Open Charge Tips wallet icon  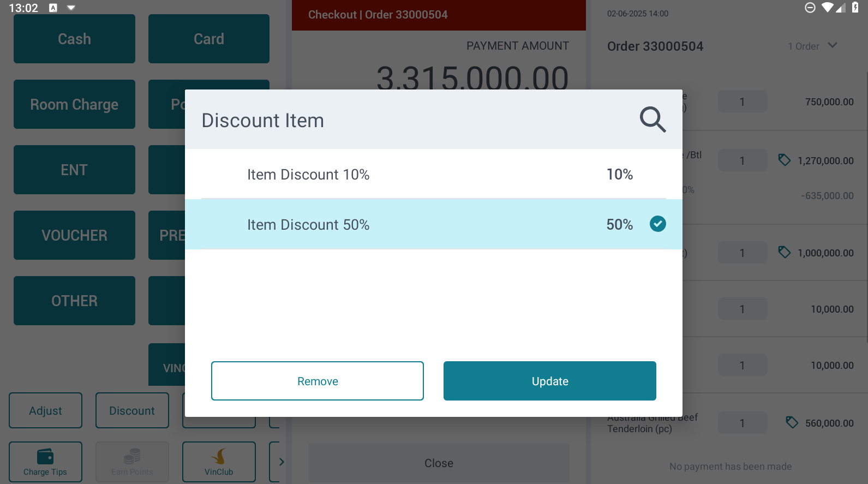pyautogui.click(x=45, y=456)
